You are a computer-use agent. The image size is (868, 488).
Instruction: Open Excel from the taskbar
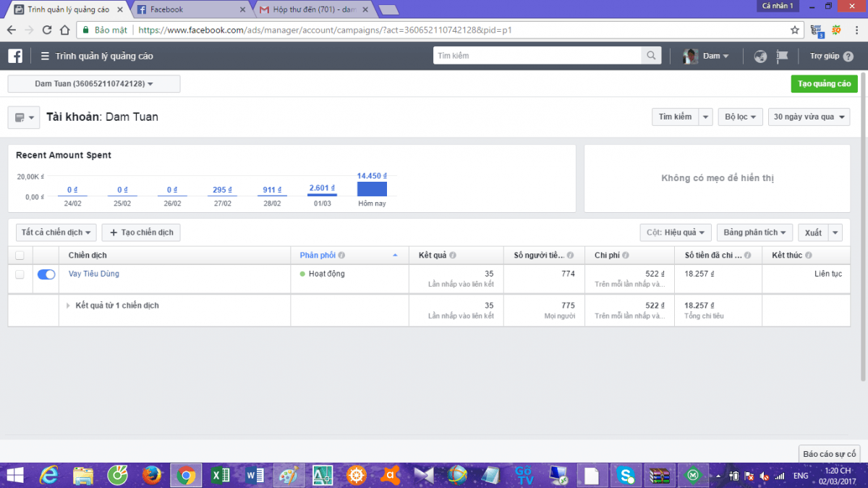coord(220,475)
